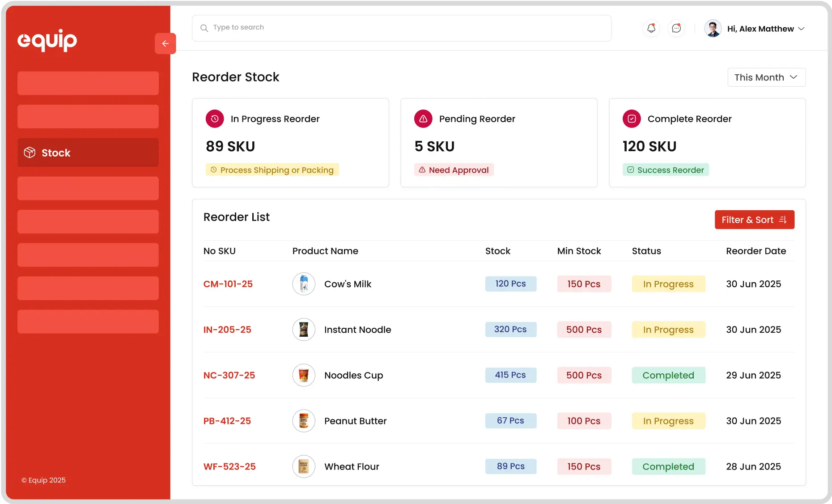
Task: Open the Stock menu in sidebar
Action: (x=88, y=152)
